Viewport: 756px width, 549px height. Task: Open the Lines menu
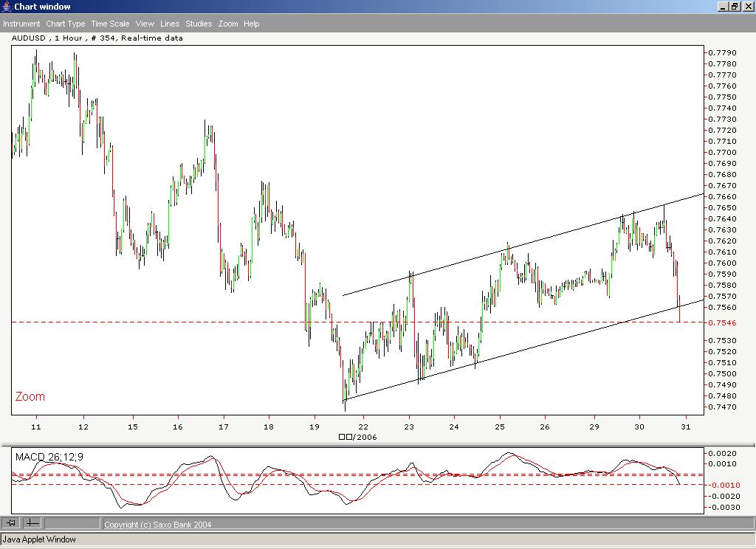point(169,24)
